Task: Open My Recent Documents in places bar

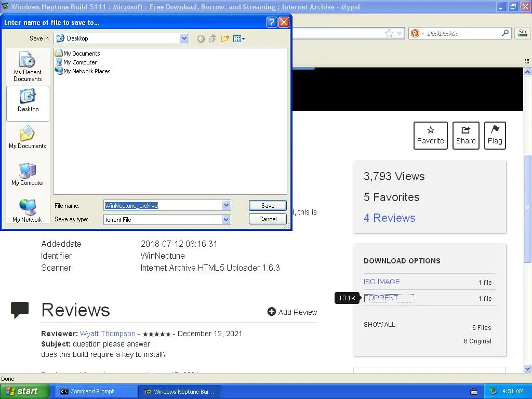Action: coord(28,67)
